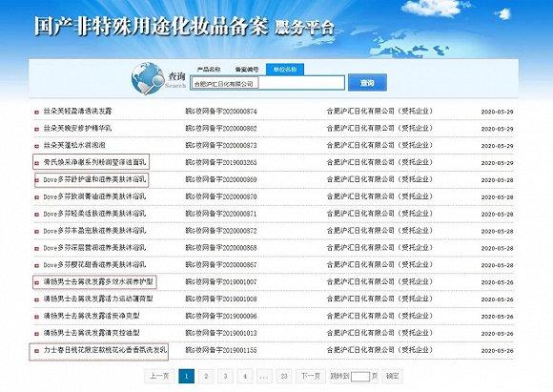The width and height of the screenshot is (553, 392).
Task: Focus the 跳转到 page number input
Action: [360, 377]
